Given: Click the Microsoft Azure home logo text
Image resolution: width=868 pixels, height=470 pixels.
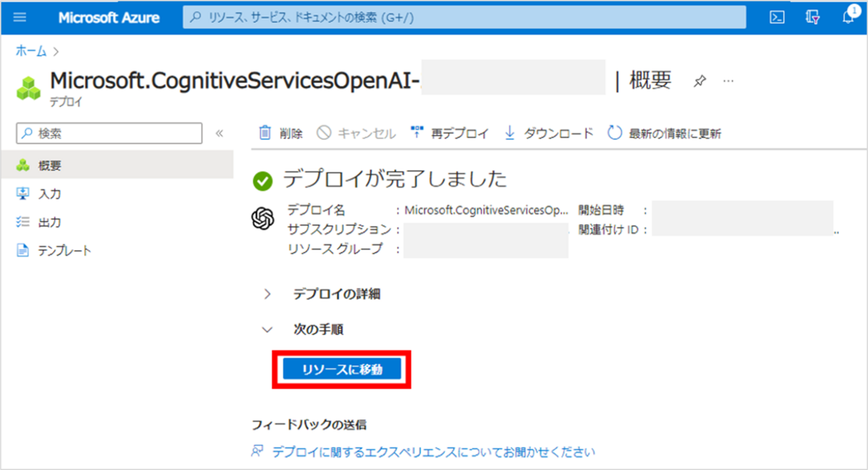Looking at the screenshot, I should coord(109,17).
